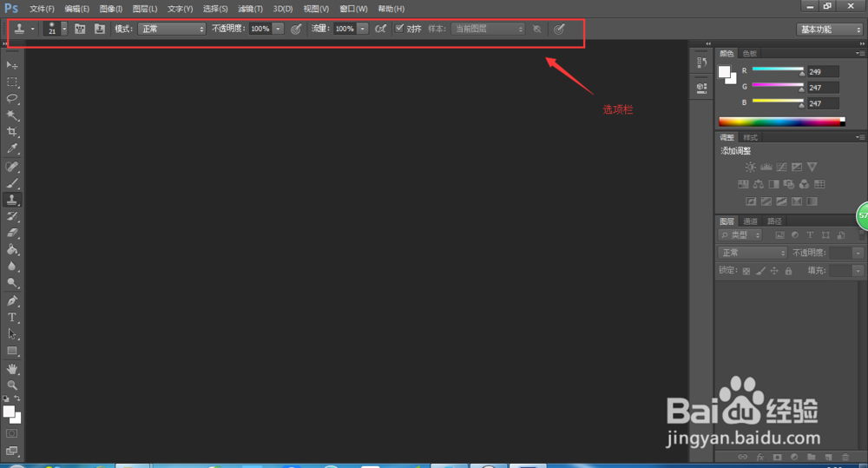Image resolution: width=868 pixels, height=468 pixels.
Task: Switch to the 通道 tab
Action: [x=750, y=221]
